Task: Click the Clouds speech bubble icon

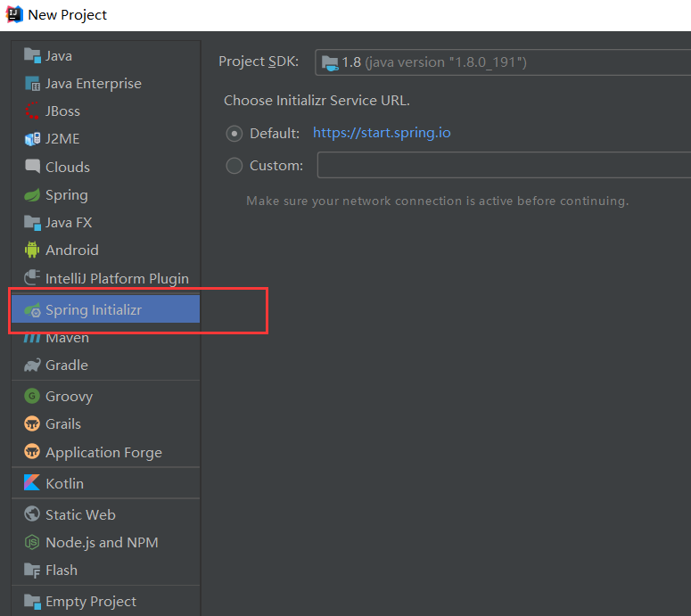Action: 32,167
